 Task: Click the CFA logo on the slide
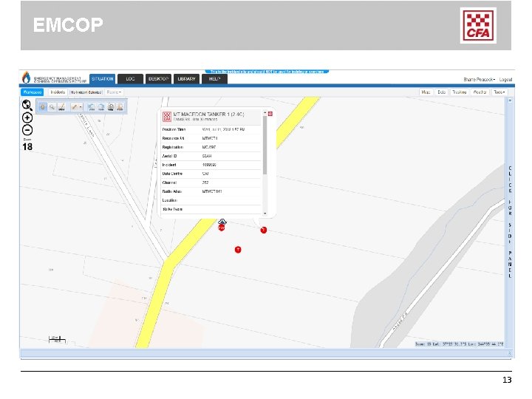[x=478, y=25]
